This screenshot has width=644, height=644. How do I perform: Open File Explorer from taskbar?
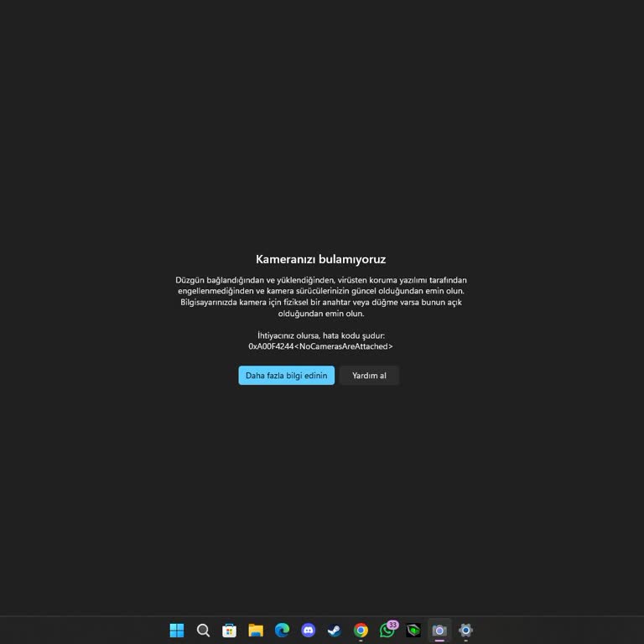pyautogui.click(x=256, y=630)
